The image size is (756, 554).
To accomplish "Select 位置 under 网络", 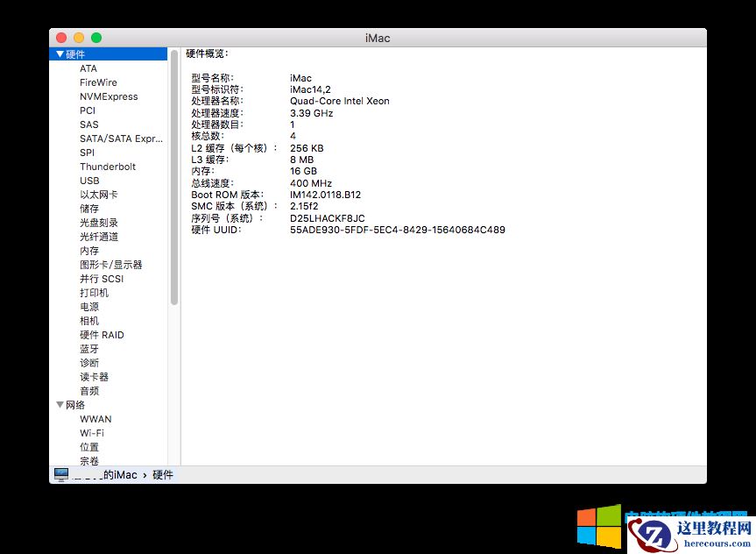I will 89,447.
